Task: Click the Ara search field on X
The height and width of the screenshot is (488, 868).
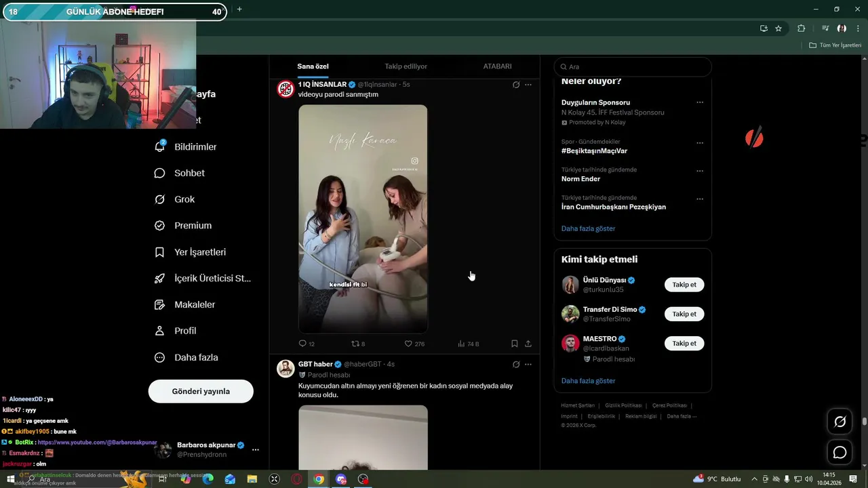Action: [633, 66]
